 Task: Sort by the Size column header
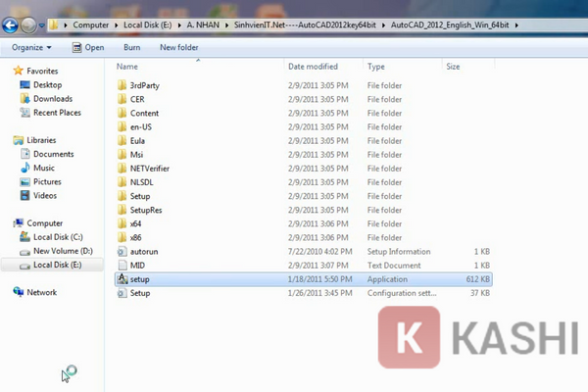[x=453, y=67]
